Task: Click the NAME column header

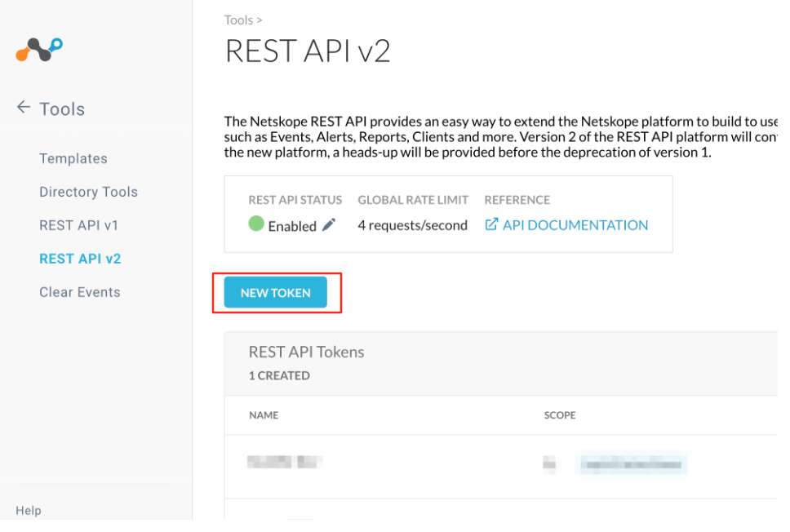Action: [264, 415]
